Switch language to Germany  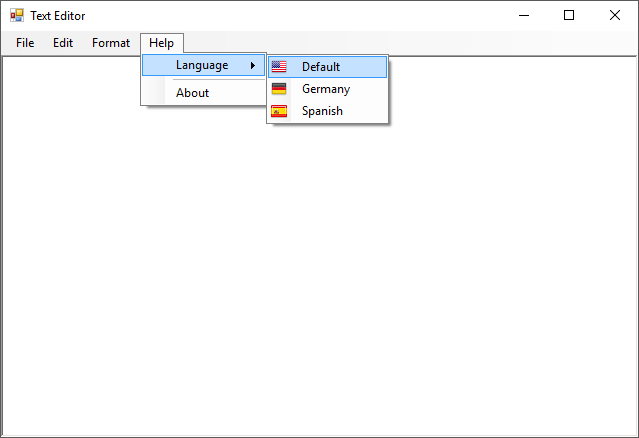click(327, 89)
